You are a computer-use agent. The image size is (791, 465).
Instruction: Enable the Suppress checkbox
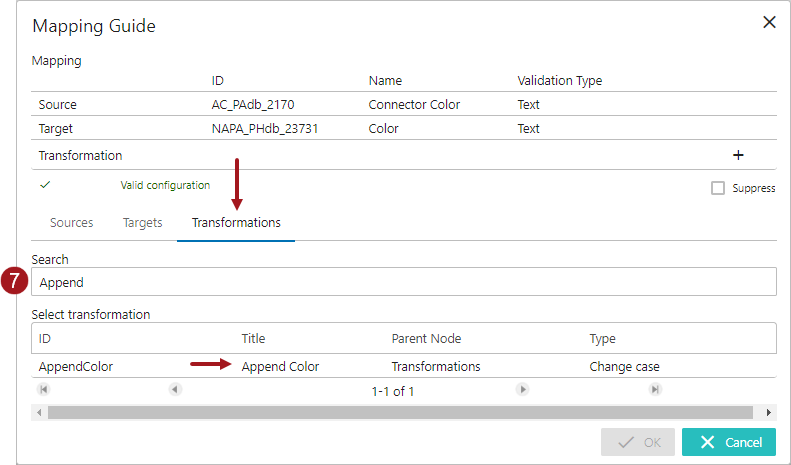718,188
